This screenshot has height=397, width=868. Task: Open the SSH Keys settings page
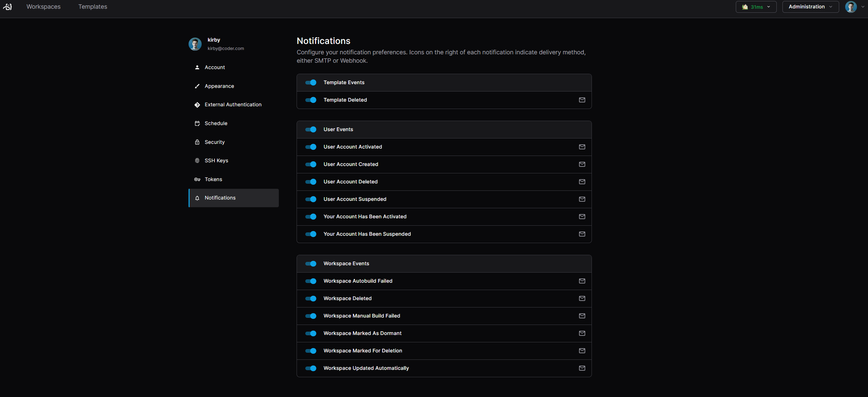pyautogui.click(x=234, y=161)
